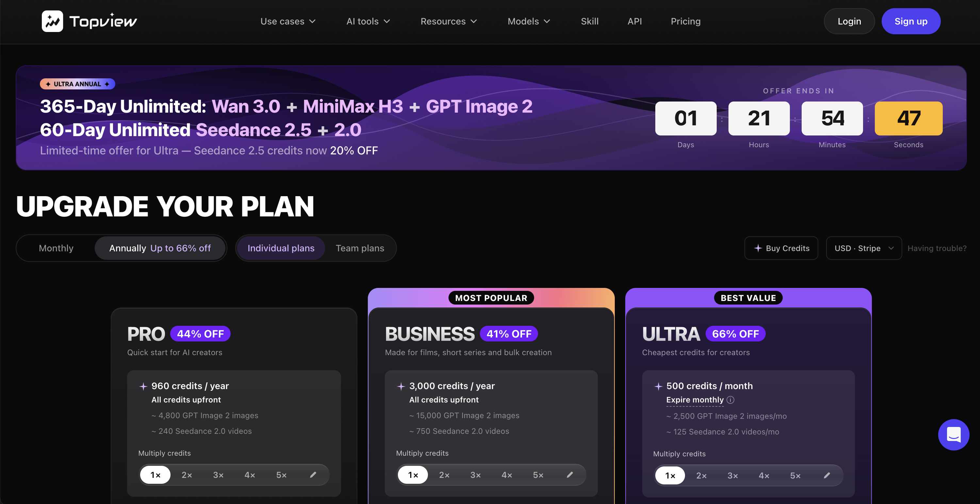This screenshot has height=504, width=980.
Task: Open the Having trouble? link
Action: 937,248
